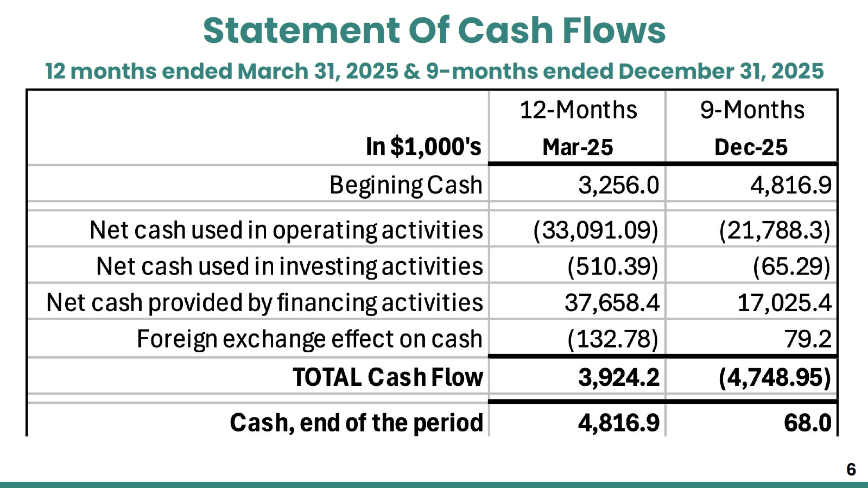Click the 4,816.9 Dec-25 beginning cash value
The width and height of the screenshot is (868, 488).
[791, 185]
